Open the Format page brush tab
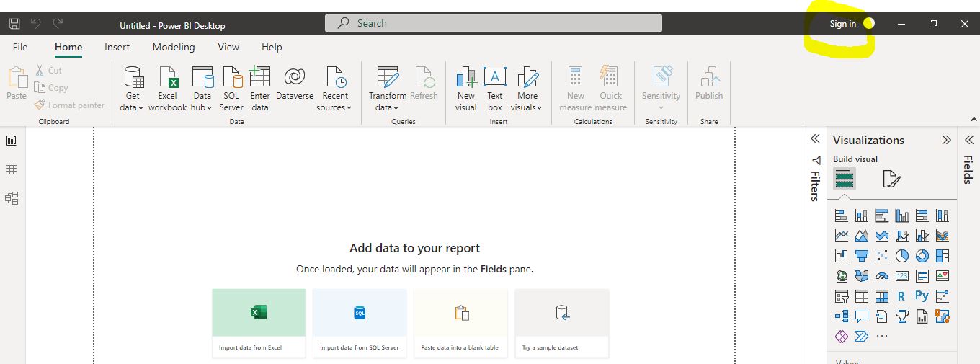The height and width of the screenshot is (364, 980). [x=891, y=179]
